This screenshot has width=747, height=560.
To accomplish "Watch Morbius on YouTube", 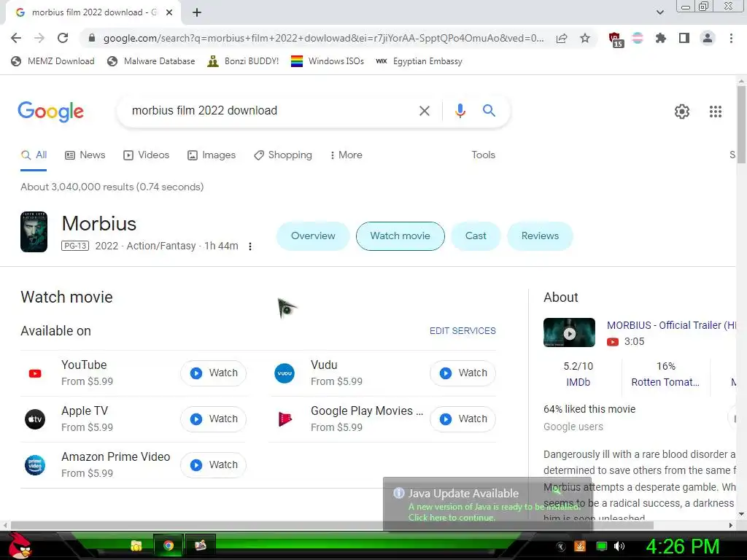I will coord(214,373).
